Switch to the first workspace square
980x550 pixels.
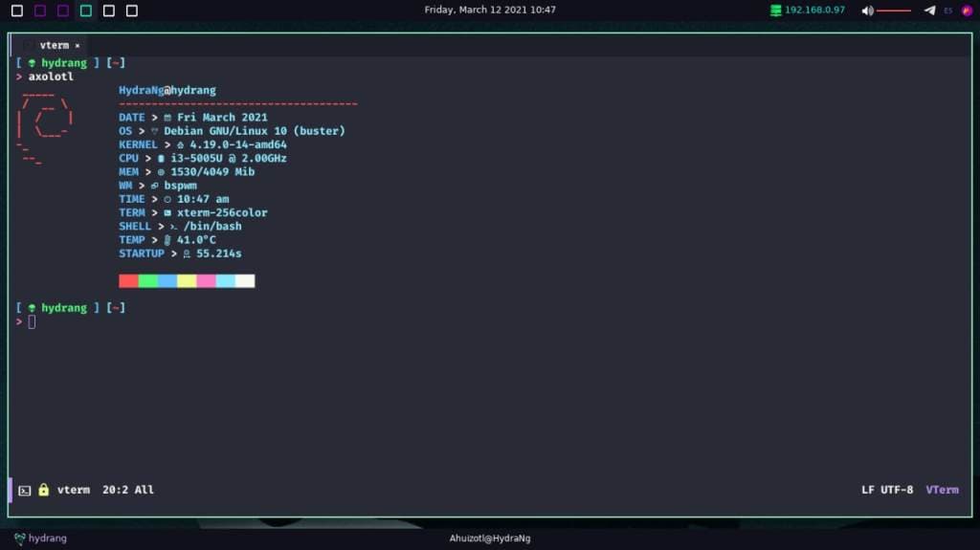[17, 11]
